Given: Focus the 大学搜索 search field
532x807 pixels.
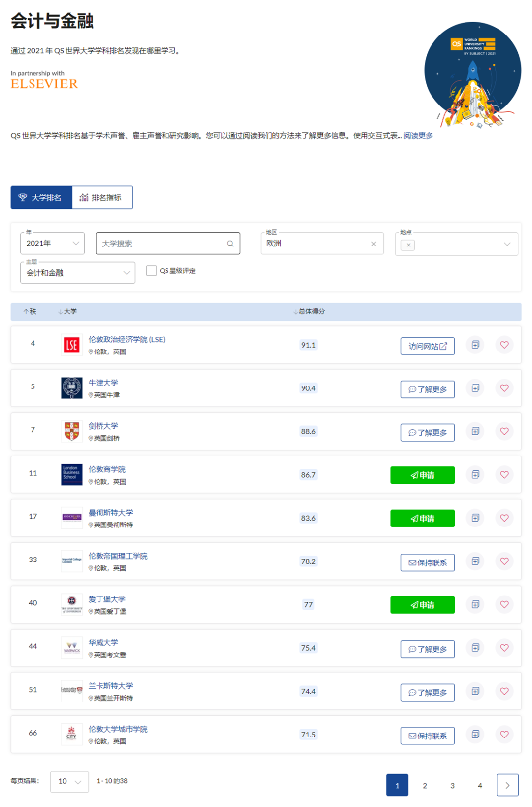Looking at the screenshot, I should click(168, 244).
